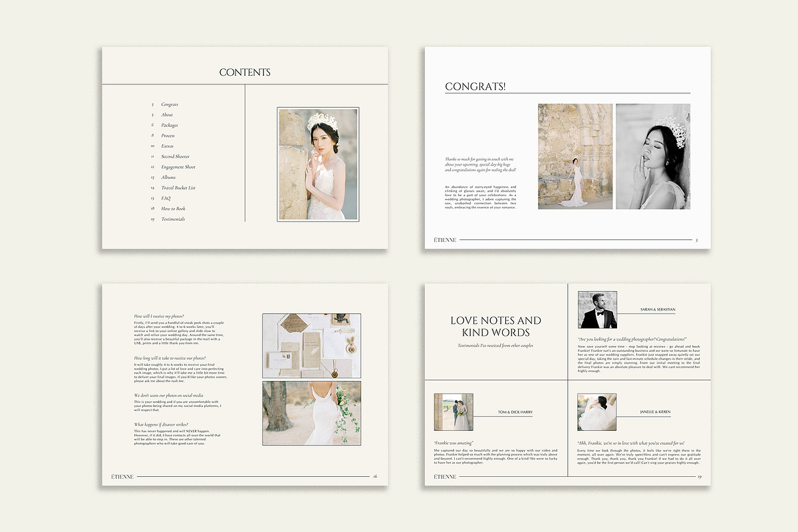Click the photo of bride's back with bouquet
This screenshot has width=798, height=532.
312,413
